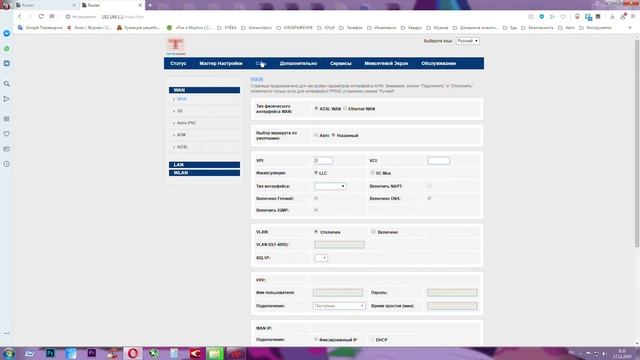
Task: Open Speed Dial grid icon in sidebar
Action: (x=7, y=119)
